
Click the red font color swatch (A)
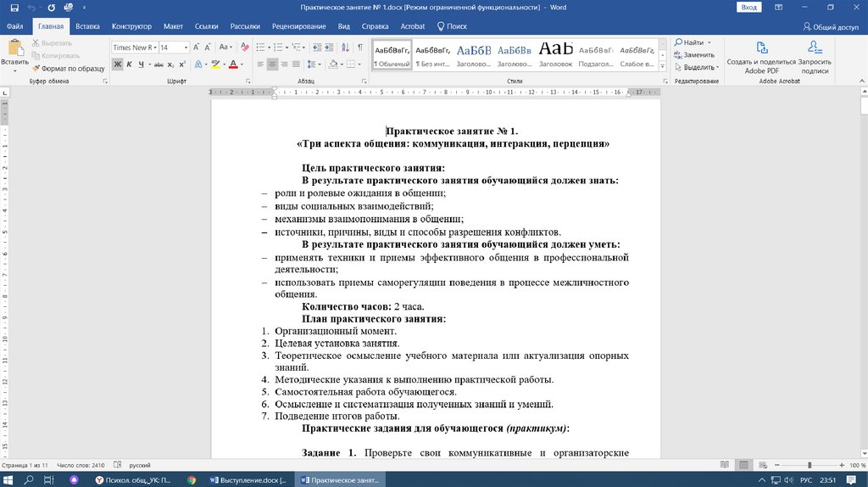pos(232,64)
